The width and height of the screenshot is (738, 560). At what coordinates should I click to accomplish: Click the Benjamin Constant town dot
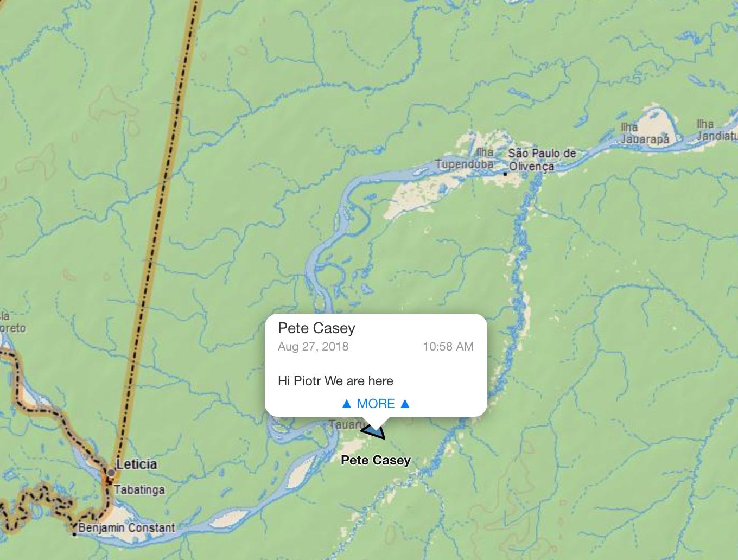pyautogui.click(x=75, y=534)
